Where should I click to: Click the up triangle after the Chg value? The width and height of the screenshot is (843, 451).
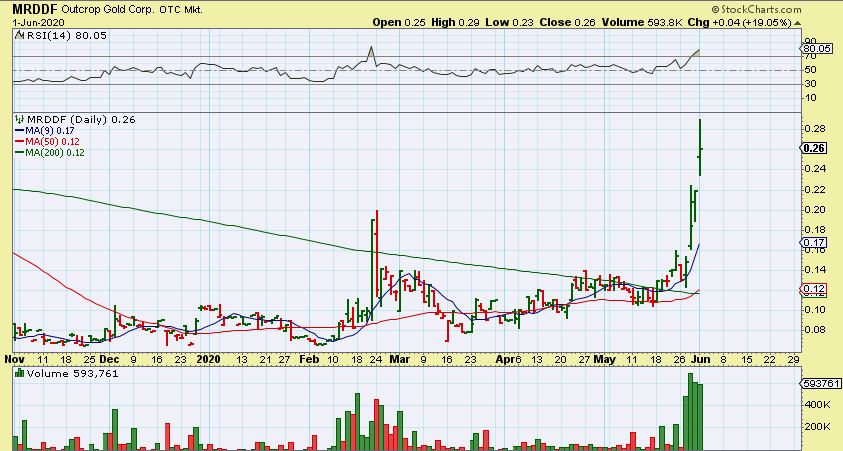(x=797, y=23)
